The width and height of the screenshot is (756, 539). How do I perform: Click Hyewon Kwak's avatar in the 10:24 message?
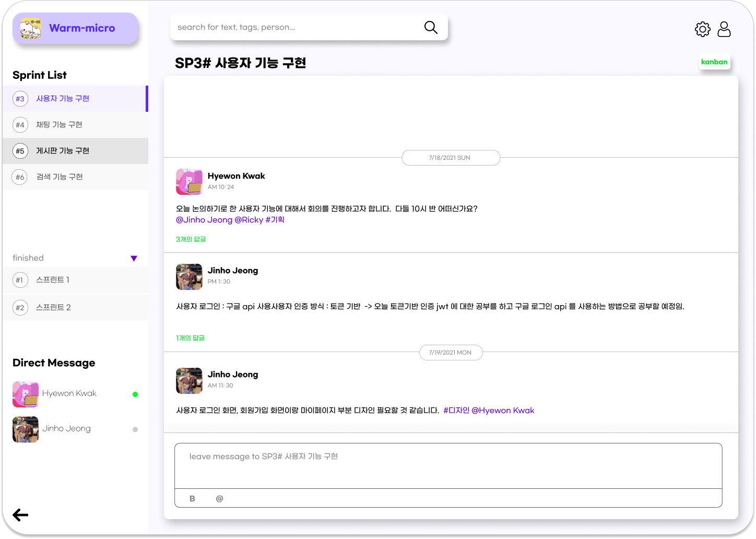coord(189,182)
